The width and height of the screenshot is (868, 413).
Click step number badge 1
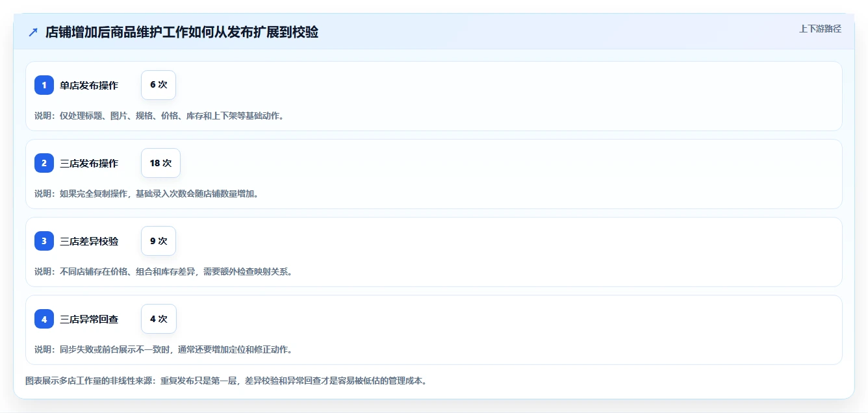(44, 85)
